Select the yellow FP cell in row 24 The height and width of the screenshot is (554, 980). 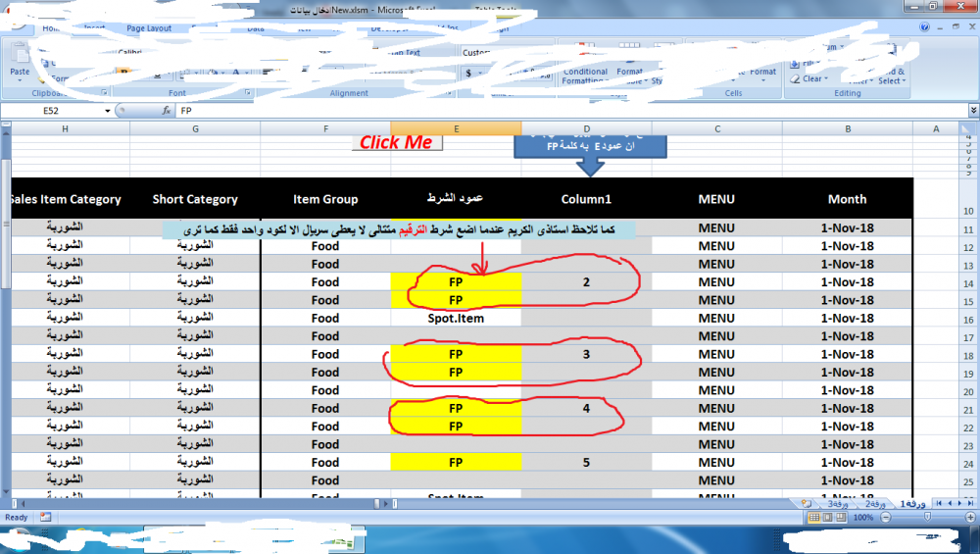tap(457, 463)
